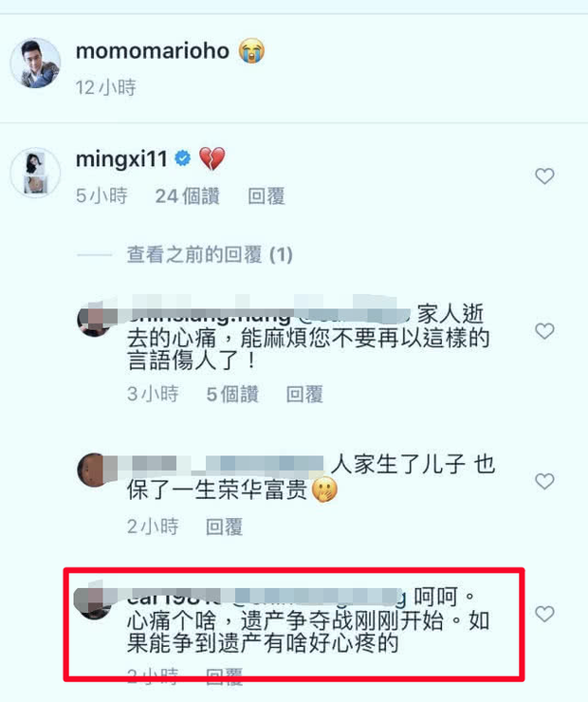
Task: Open momomarioho profile picture
Action: pyautogui.click(x=35, y=63)
